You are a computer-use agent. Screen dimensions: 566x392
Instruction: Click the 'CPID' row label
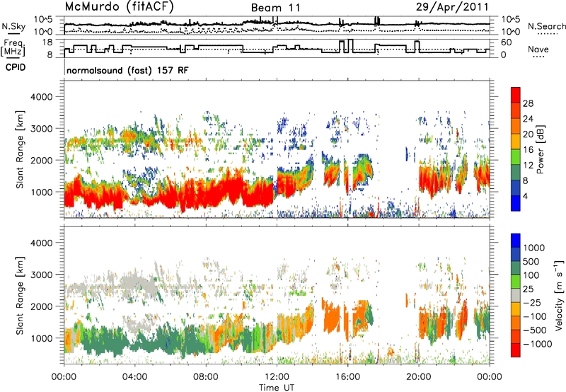coord(16,67)
